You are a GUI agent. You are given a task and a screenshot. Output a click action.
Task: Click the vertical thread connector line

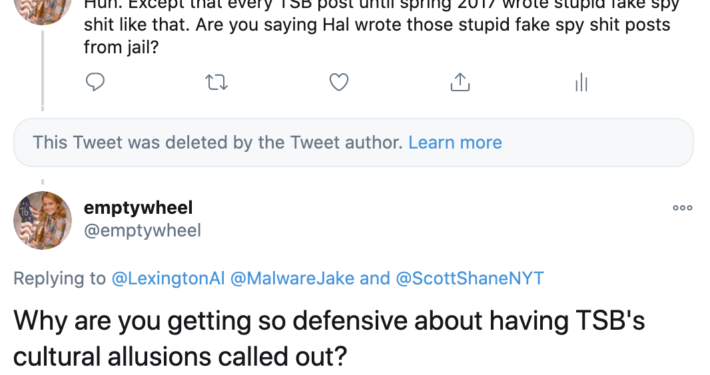[43, 71]
